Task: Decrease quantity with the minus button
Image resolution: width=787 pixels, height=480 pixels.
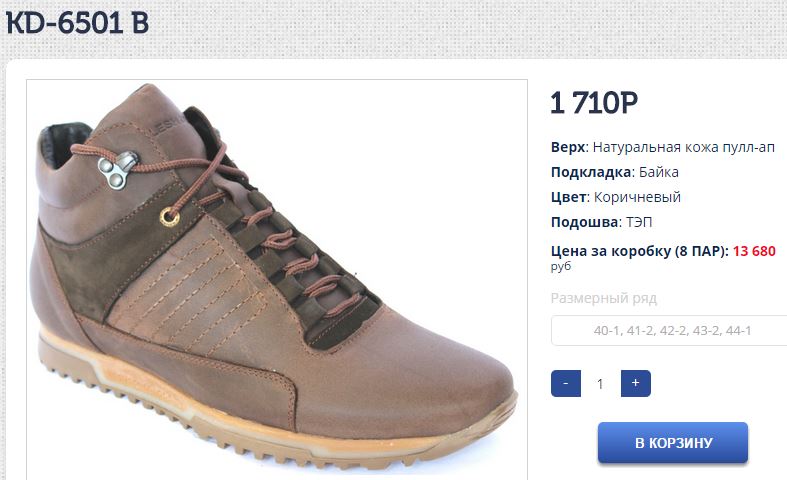Action: pyautogui.click(x=566, y=384)
